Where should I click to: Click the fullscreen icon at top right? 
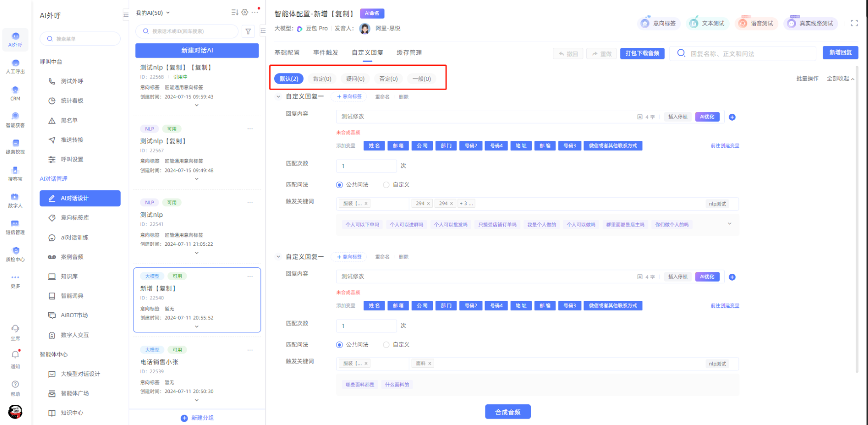pos(854,23)
